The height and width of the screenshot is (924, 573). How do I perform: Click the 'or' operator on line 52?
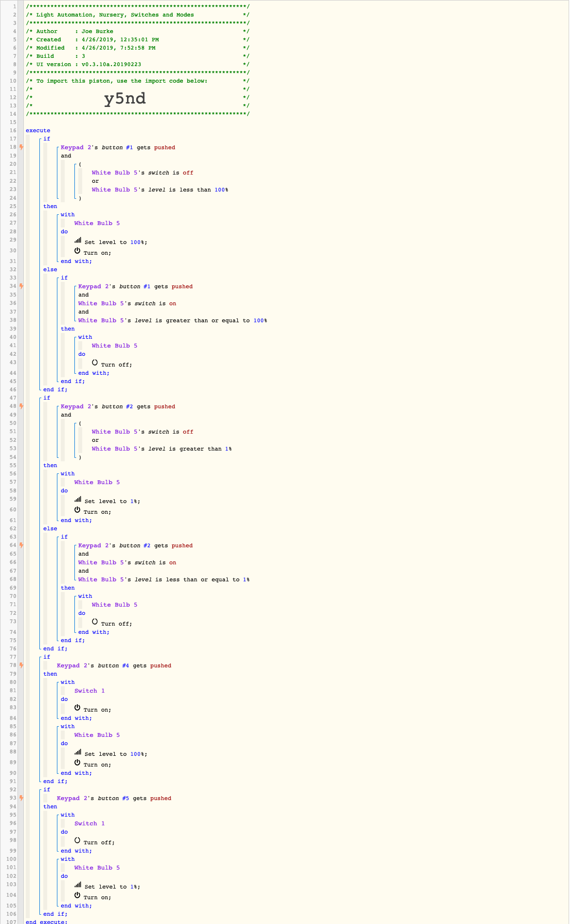95,440
